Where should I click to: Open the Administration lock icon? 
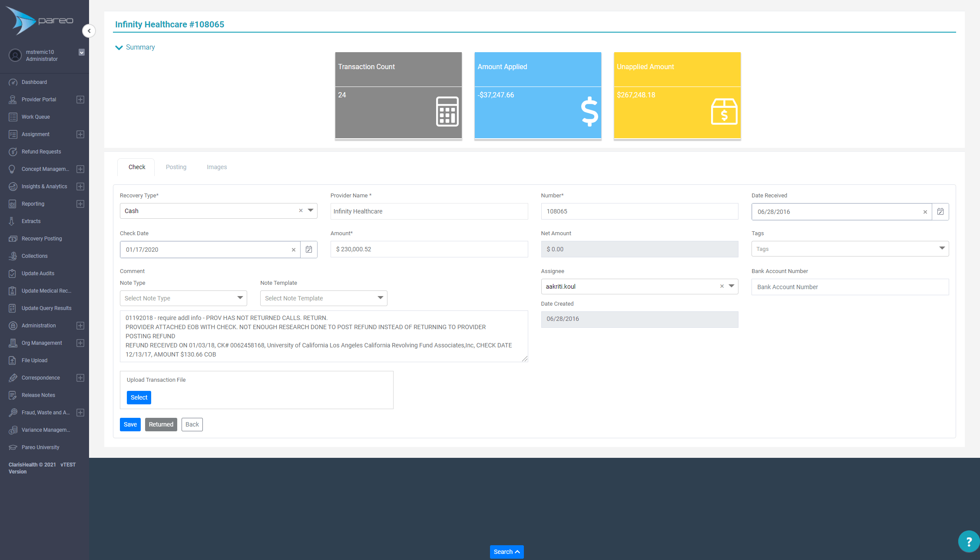[x=13, y=326]
